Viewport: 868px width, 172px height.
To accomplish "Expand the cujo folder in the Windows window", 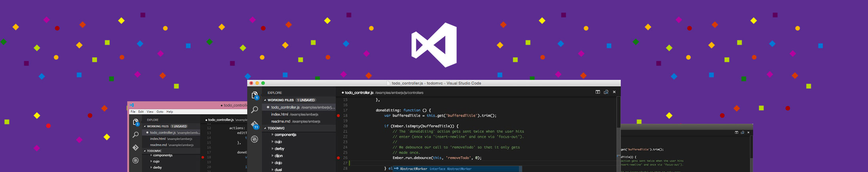I will tap(151, 161).
